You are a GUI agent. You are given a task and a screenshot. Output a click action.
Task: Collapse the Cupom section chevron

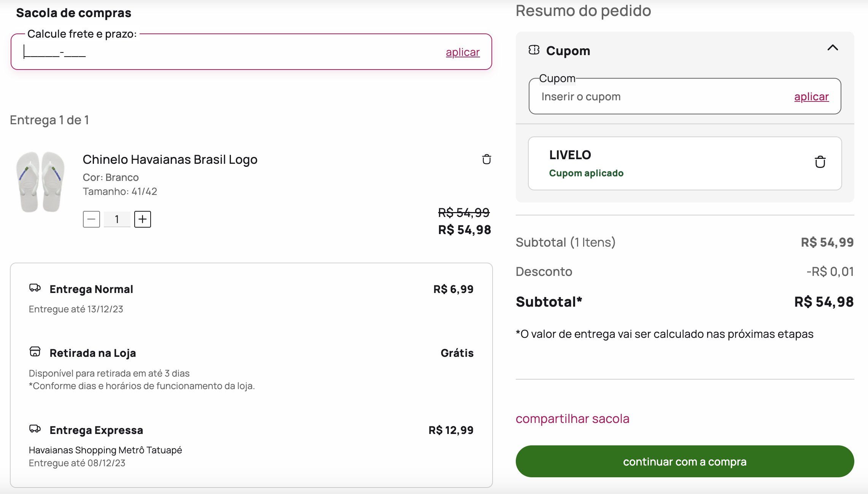[833, 48]
